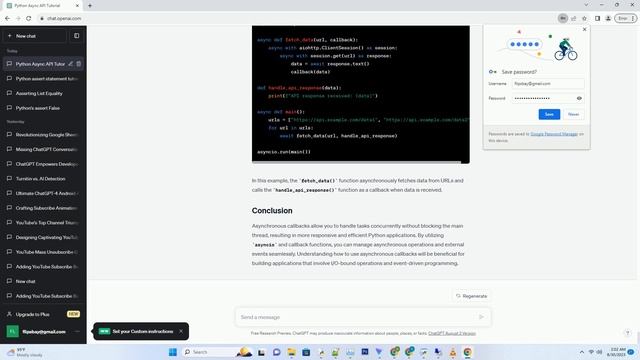Toggle password visibility eye icon
640x360 pixels.
[x=579, y=98]
